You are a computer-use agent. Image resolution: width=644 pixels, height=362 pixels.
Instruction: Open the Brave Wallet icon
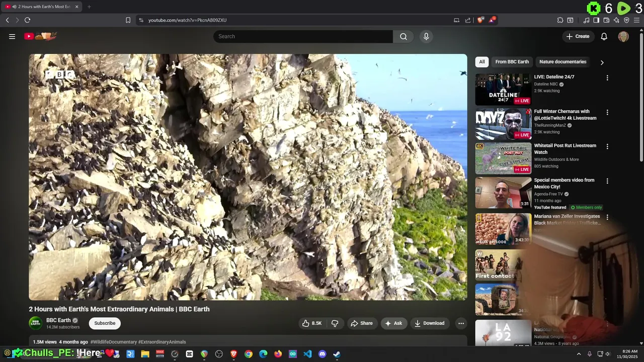tap(606, 20)
